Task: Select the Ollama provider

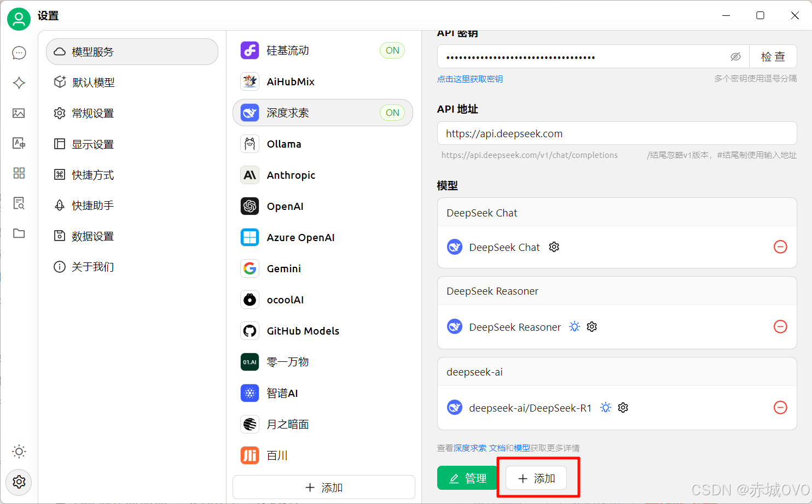Action: tap(323, 144)
